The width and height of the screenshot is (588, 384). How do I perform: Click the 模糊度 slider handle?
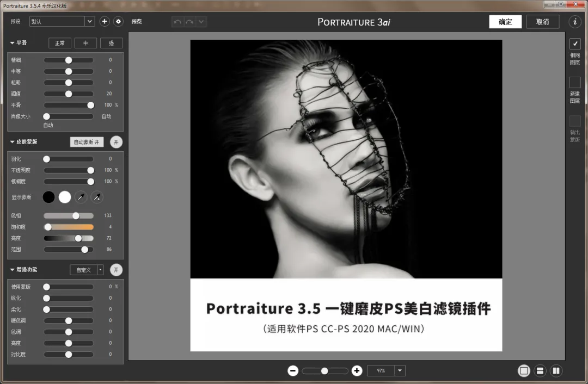tap(91, 182)
